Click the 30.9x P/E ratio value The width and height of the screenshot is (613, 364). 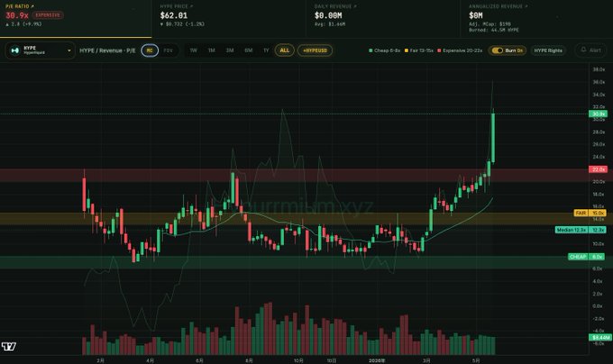click(x=17, y=15)
